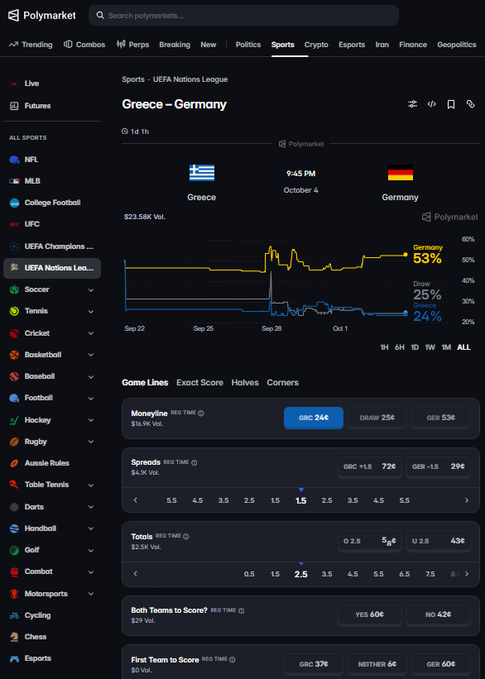Click the UFC logo icon
The width and height of the screenshot is (485, 679).
(x=14, y=224)
